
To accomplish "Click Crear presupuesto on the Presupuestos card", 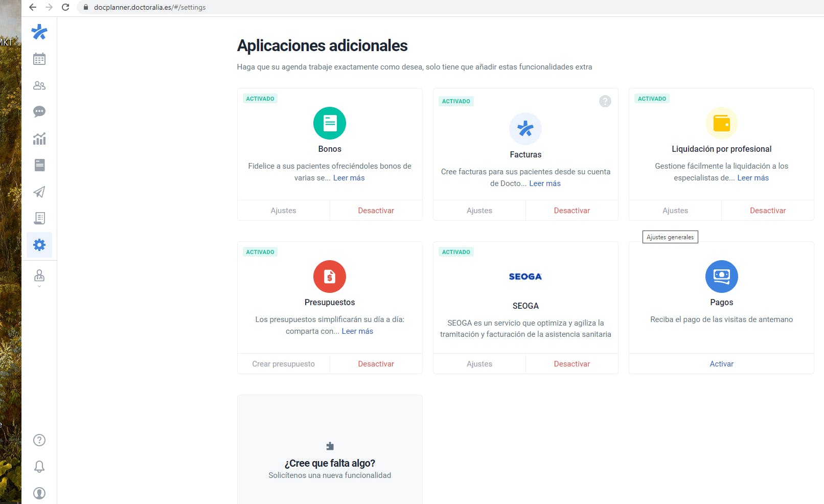I will [283, 363].
